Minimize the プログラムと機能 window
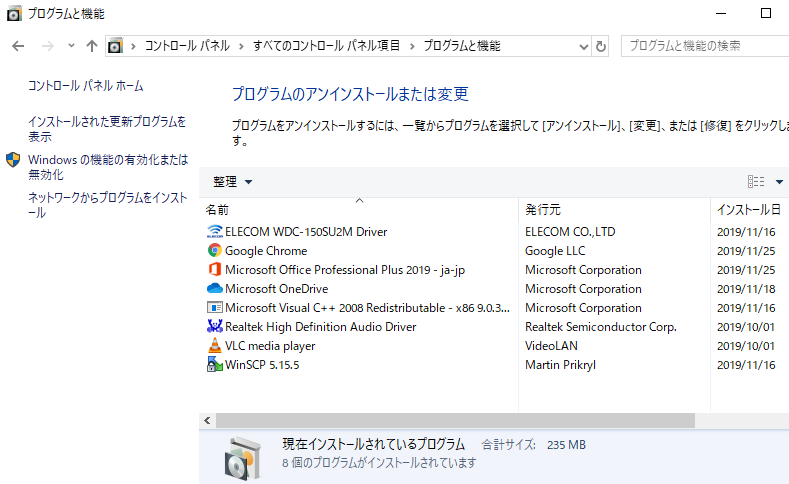The height and width of the screenshot is (484, 789). 721,14
